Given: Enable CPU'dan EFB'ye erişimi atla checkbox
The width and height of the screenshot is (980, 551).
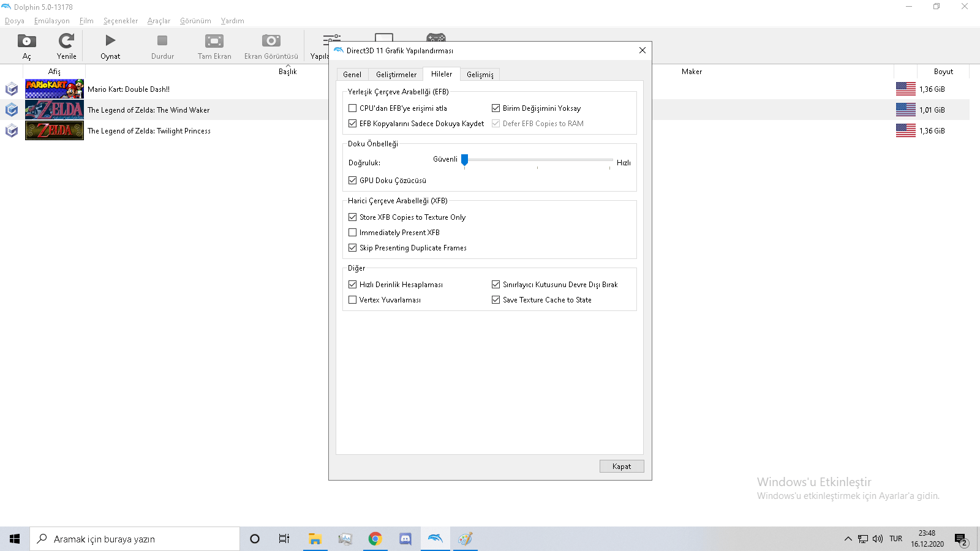Looking at the screenshot, I should coord(352,108).
